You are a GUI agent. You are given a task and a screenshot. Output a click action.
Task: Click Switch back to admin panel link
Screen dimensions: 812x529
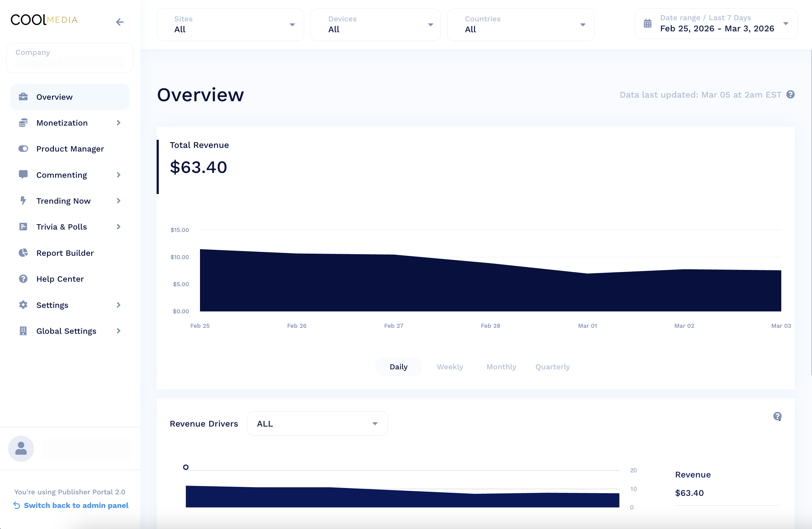click(76, 505)
